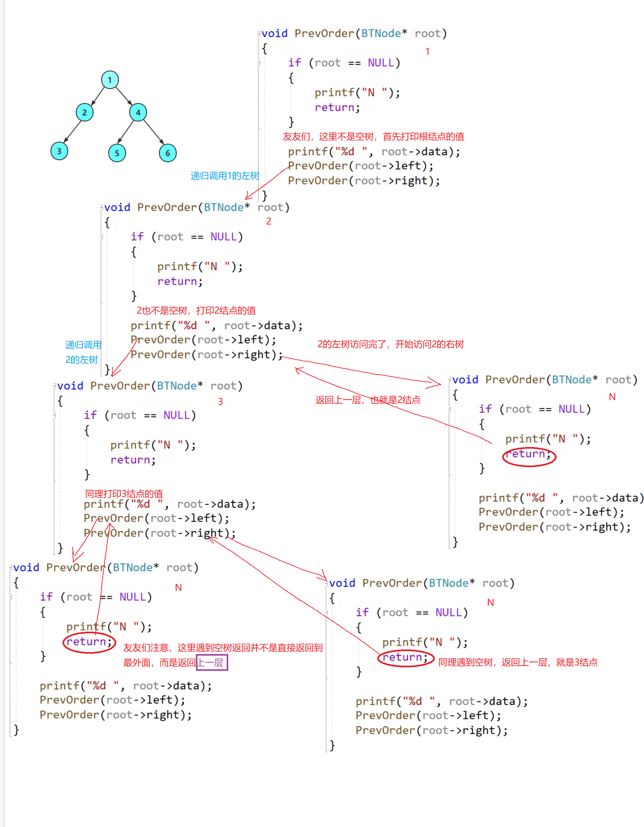Click PrevOrder(root->right) in block labeled 2
The height and width of the screenshot is (827, 644).
pyautogui.click(x=207, y=355)
